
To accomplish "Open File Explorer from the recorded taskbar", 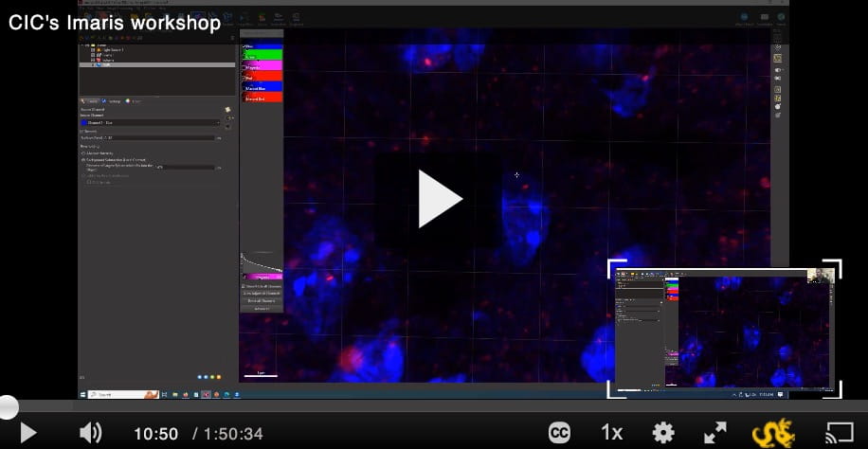I will (175, 395).
